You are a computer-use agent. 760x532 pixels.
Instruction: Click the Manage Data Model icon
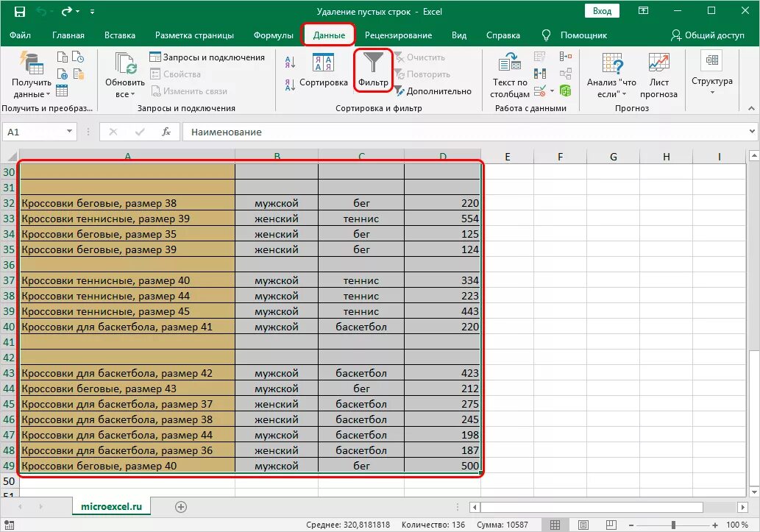565,91
